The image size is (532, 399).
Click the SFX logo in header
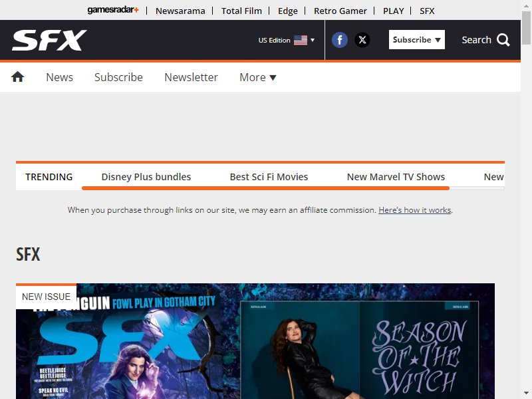click(49, 40)
